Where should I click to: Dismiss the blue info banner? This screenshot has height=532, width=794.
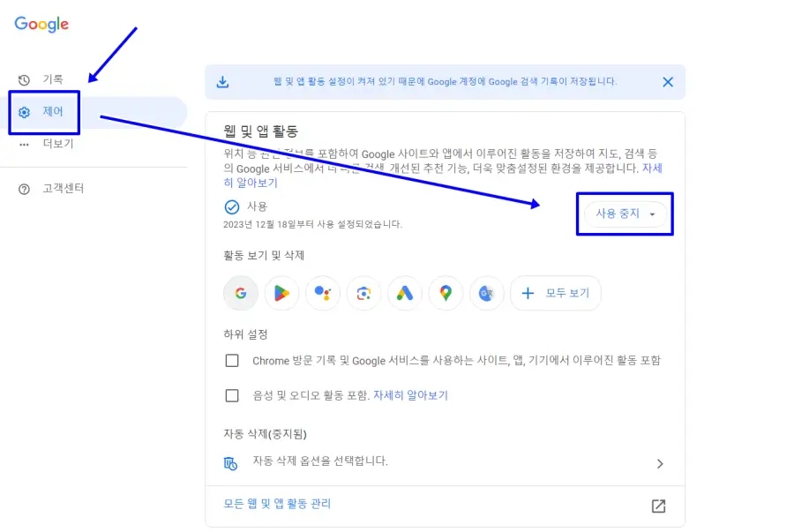point(668,82)
